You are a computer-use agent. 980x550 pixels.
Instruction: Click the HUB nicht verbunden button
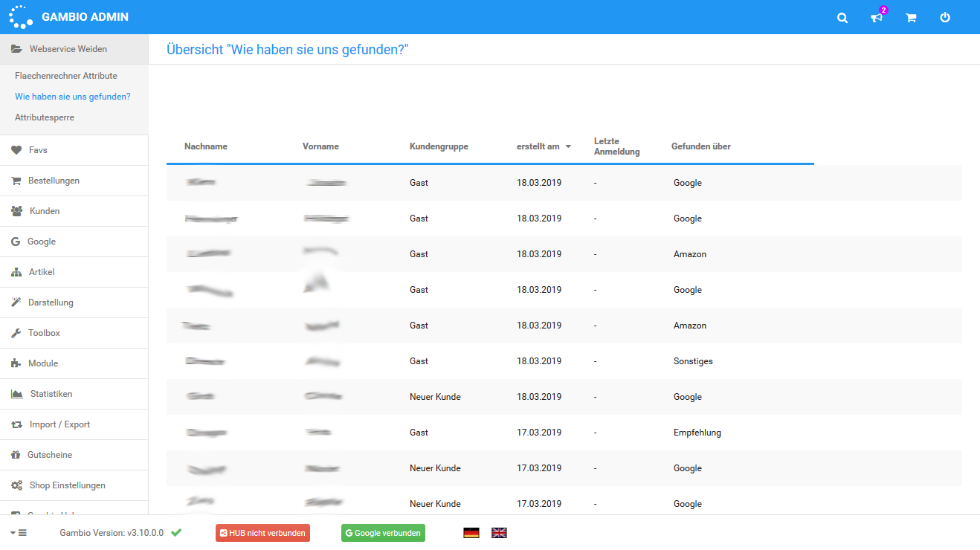point(262,533)
